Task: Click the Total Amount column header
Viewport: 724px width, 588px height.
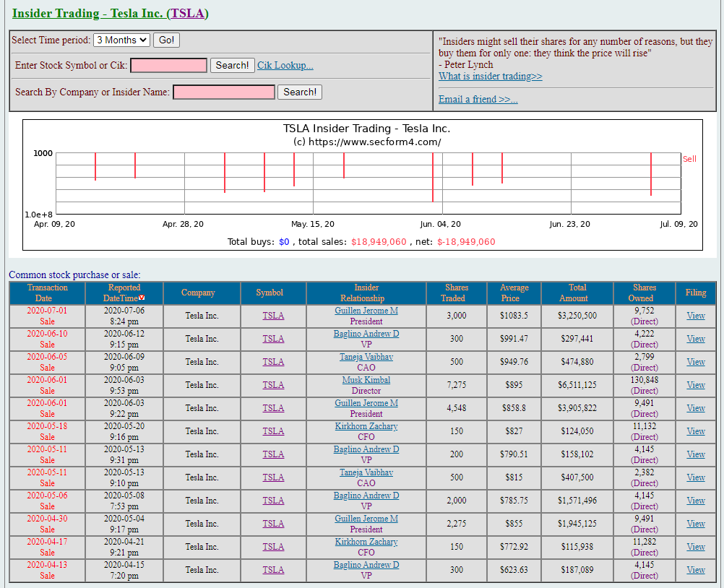Action: pos(577,293)
